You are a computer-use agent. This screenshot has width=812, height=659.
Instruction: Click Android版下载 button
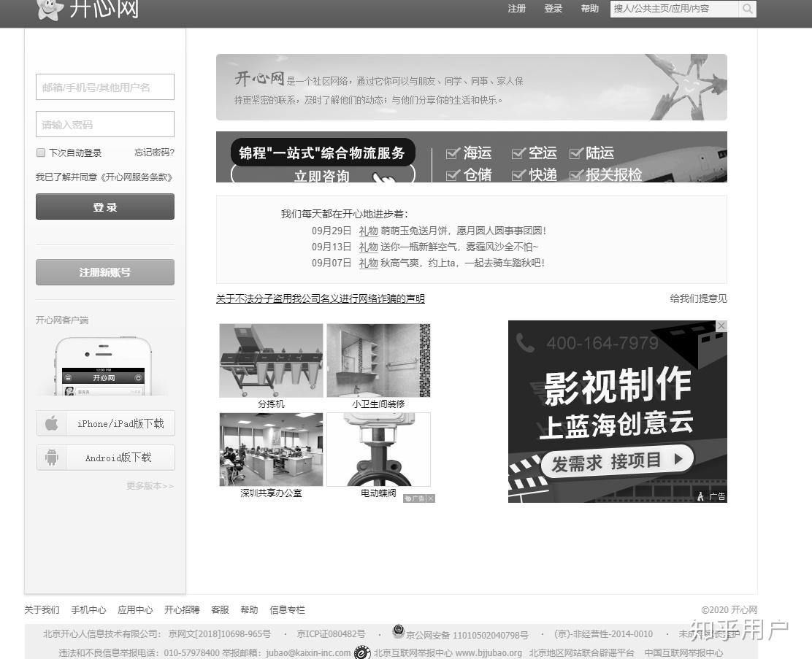pyautogui.click(x=106, y=458)
